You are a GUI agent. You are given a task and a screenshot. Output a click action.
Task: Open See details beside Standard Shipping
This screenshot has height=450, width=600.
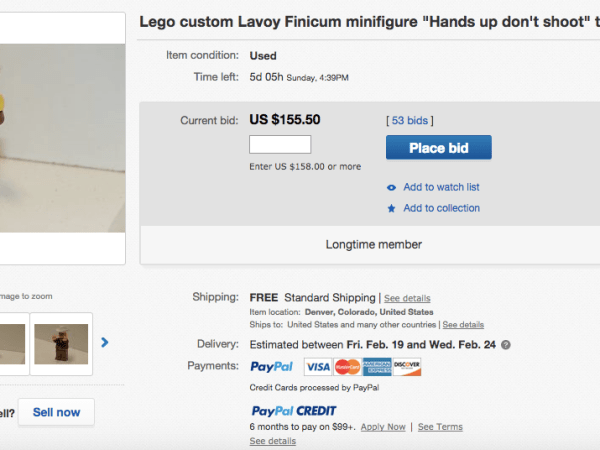click(x=407, y=298)
